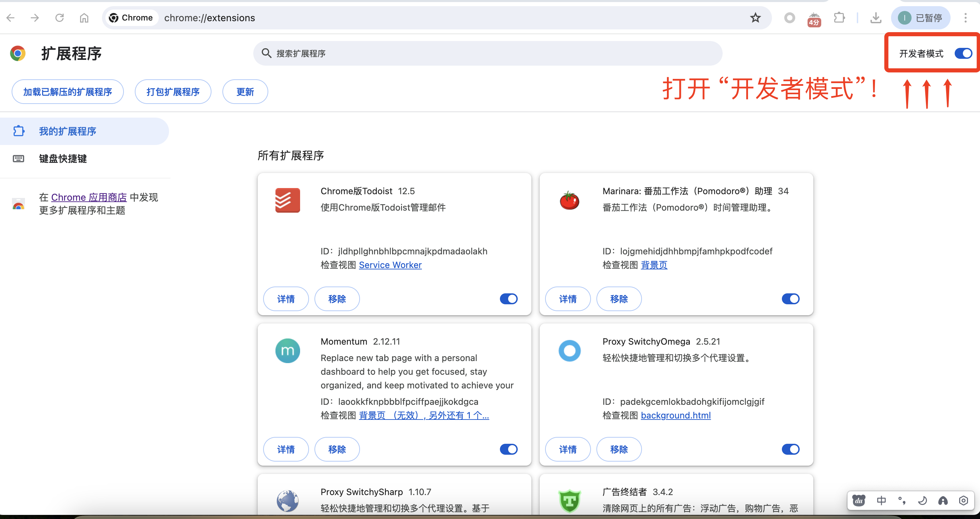Select 我的扩展程序 in the sidebar

click(x=85, y=131)
